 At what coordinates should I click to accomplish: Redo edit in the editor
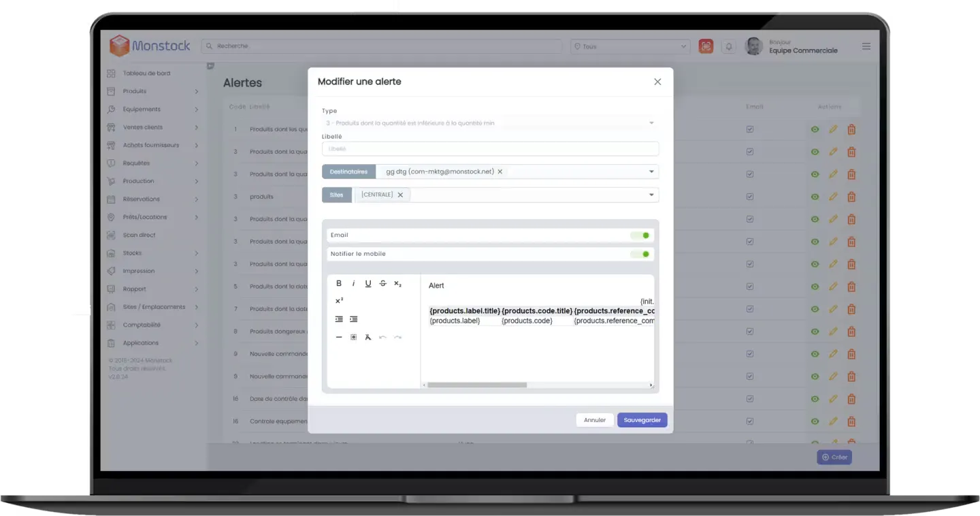click(397, 338)
